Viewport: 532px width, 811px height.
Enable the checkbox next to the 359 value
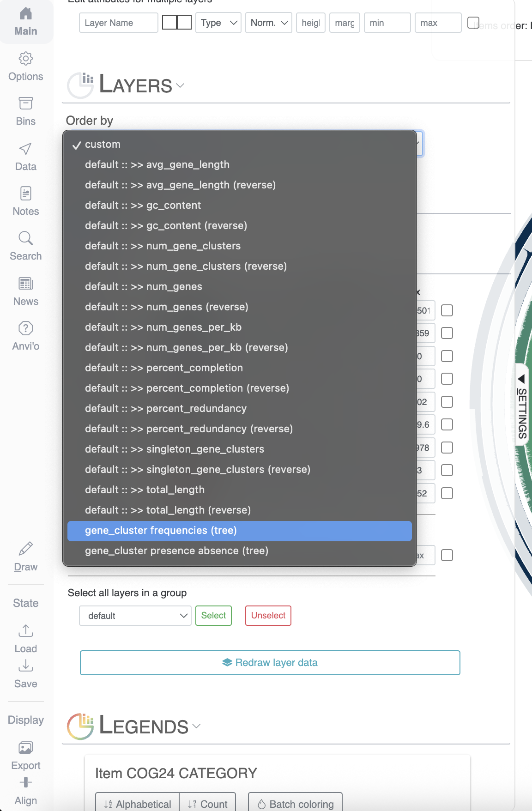click(x=447, y=333)
